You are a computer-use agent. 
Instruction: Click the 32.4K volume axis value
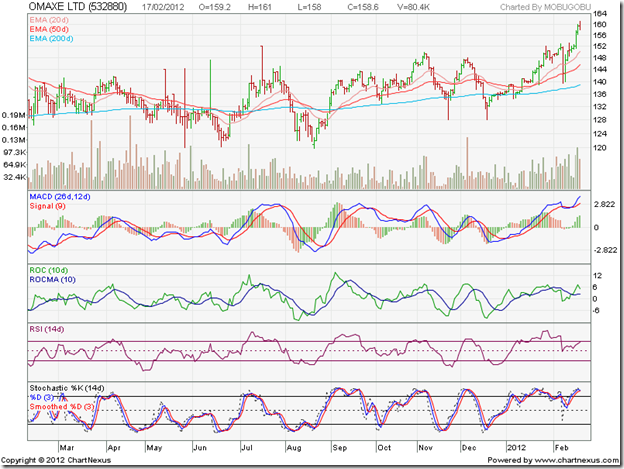click(15, 177)
